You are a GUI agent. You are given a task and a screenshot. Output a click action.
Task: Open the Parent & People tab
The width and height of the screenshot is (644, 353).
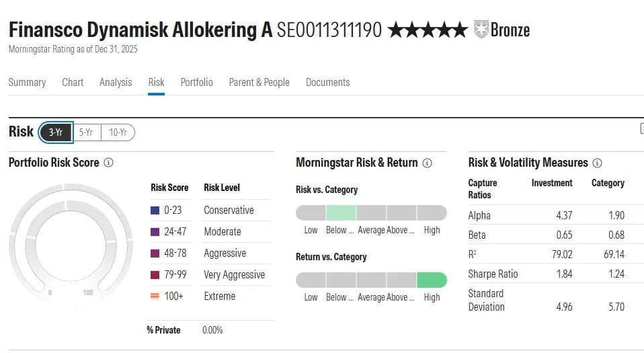point(259,82)
